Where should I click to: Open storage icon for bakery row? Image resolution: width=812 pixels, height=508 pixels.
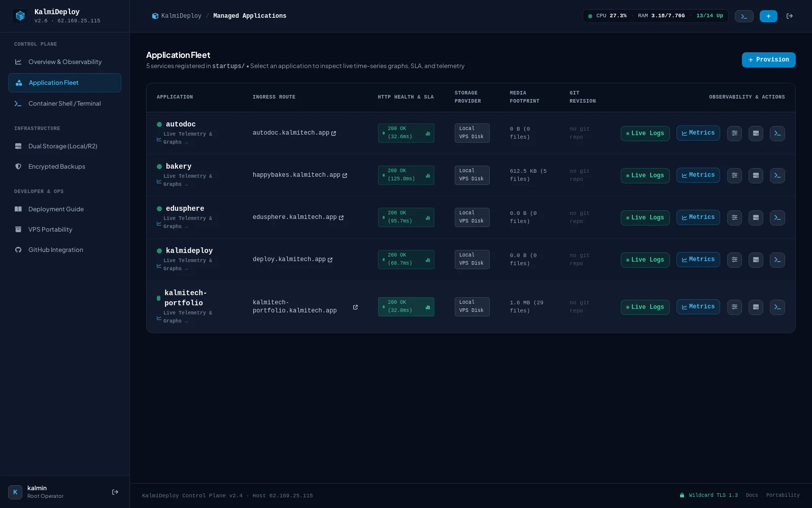[756, 176]
